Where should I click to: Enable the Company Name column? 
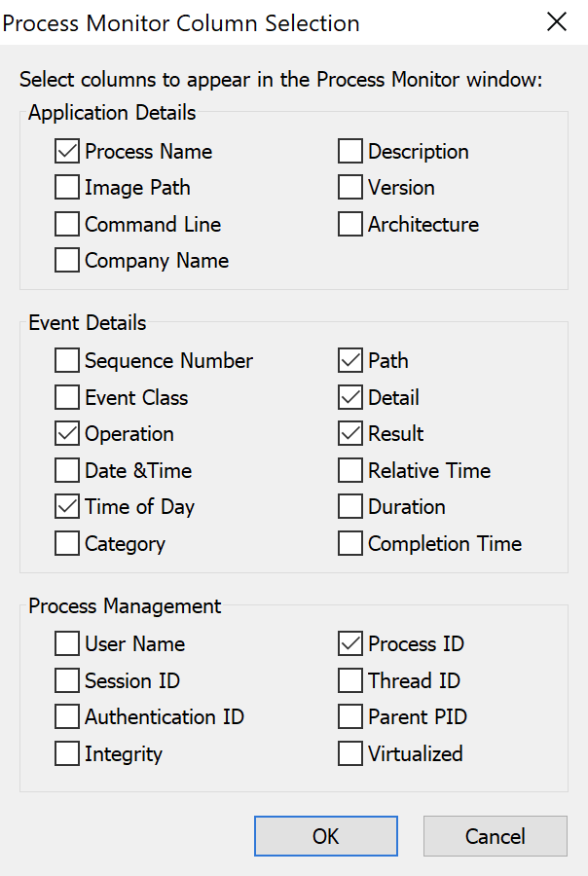point(67,261)
